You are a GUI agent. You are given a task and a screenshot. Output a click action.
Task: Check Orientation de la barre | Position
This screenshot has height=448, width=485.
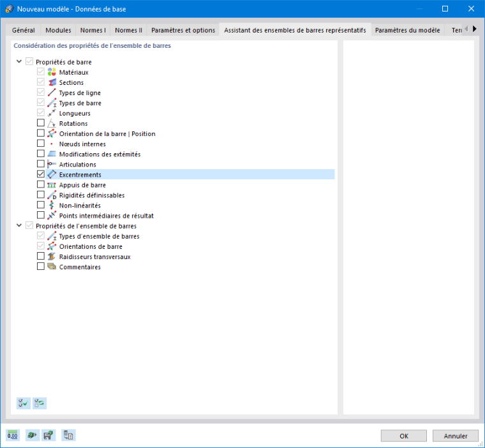(40, 133)
